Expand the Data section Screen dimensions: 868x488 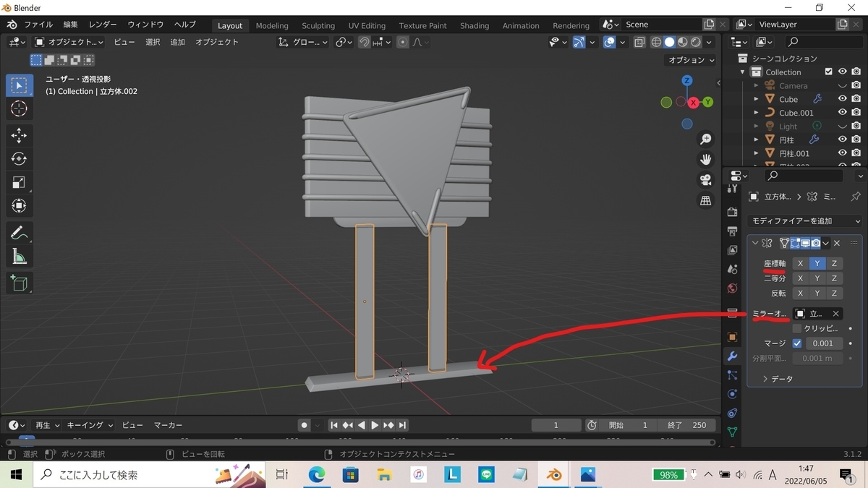[x=778, y=379]
